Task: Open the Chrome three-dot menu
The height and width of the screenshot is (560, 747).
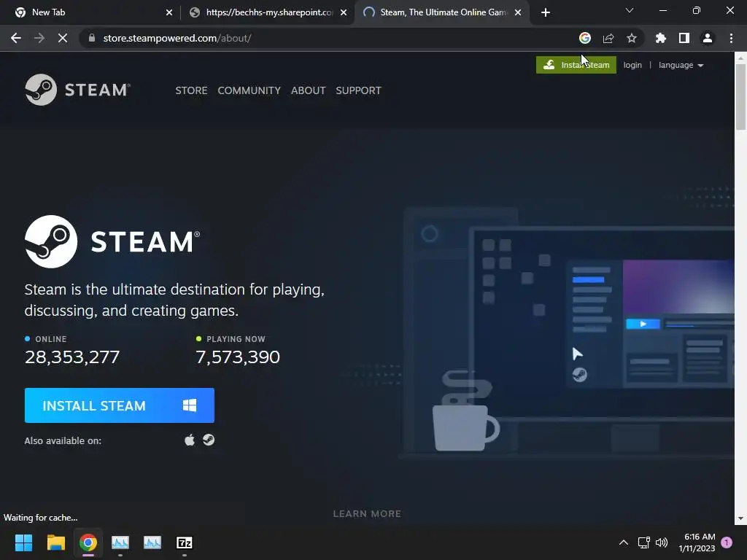Action: click(731, 38)
